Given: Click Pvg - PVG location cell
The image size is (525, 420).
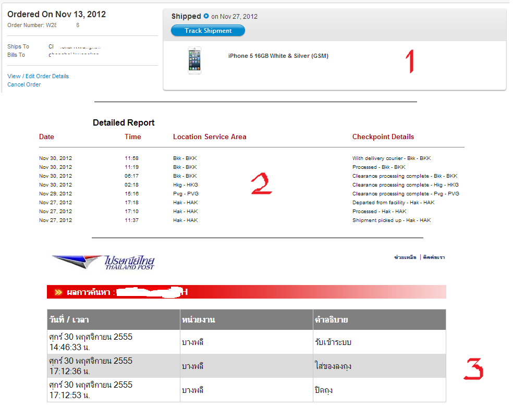Looking at the screenshot, I should coord(186,193).
